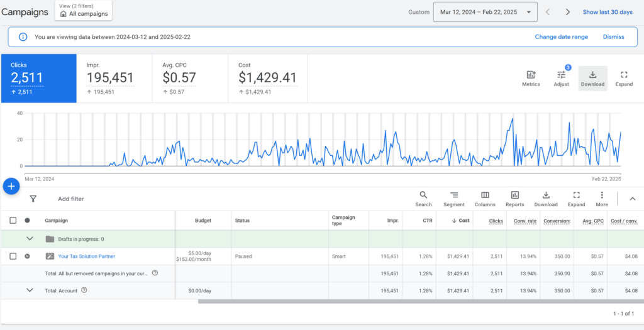Expand the chart to full view

click(623, 75)
